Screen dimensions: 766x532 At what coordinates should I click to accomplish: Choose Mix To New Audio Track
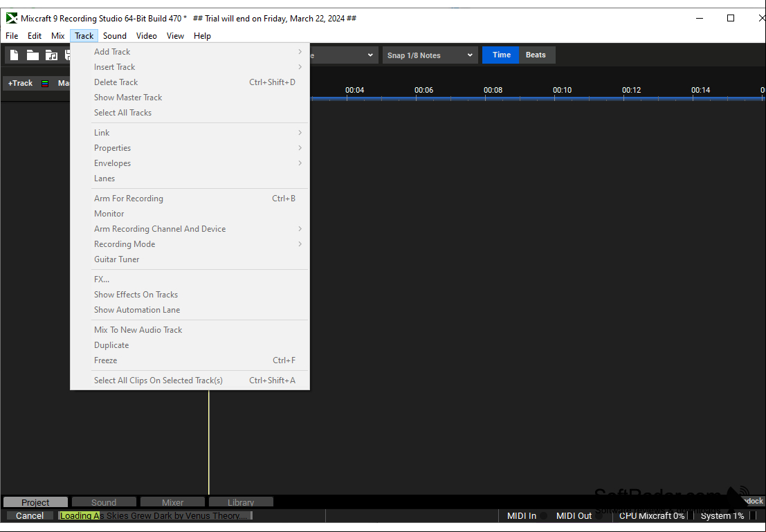(x=190, y=330)
